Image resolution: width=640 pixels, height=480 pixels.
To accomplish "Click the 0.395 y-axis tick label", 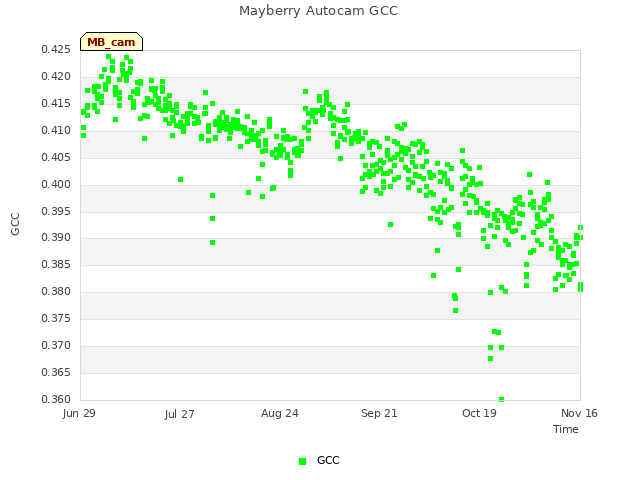I will pyautogui.click(x=56, y=211).
